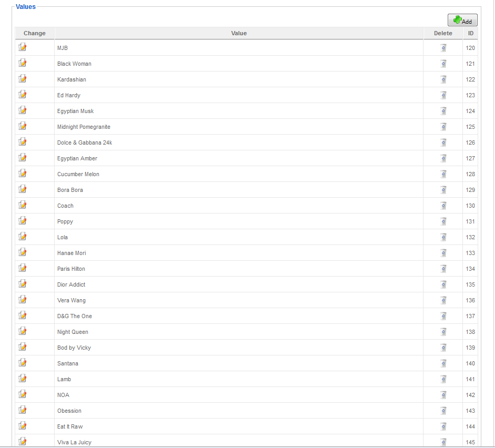Click the Values section heading

(x=26, y=7)
